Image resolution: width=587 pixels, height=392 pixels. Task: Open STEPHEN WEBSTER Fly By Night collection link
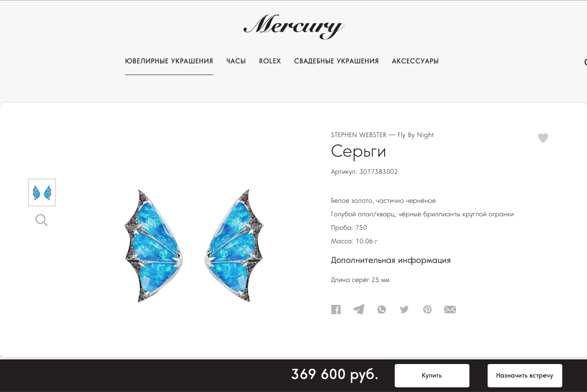coord(383,135)
